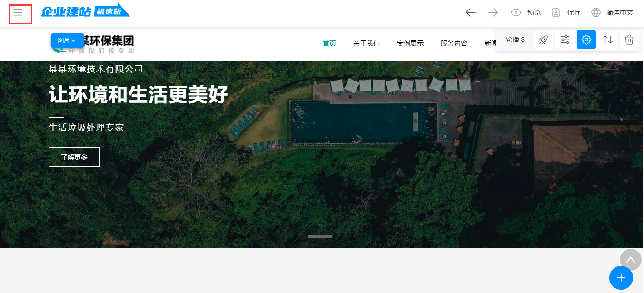644x293 pixels.
Task: Click the blue plus add button
Action: pos(621,278)
